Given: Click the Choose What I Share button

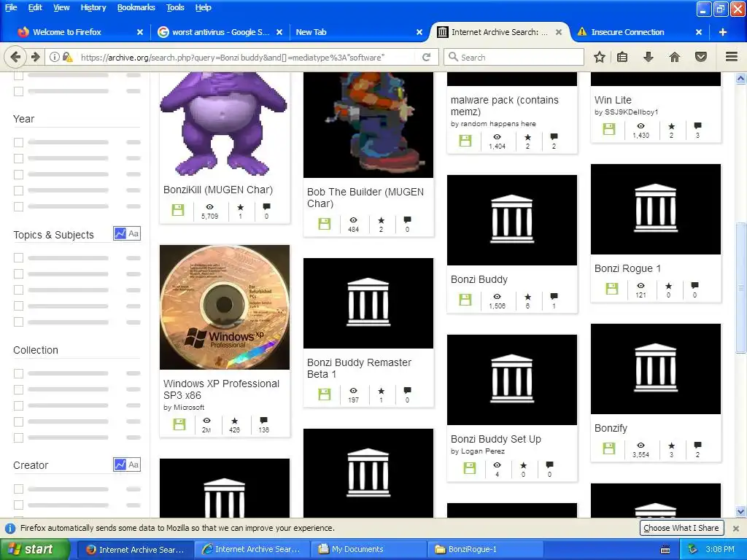Looking at the screenshot, I should [681, 528].
